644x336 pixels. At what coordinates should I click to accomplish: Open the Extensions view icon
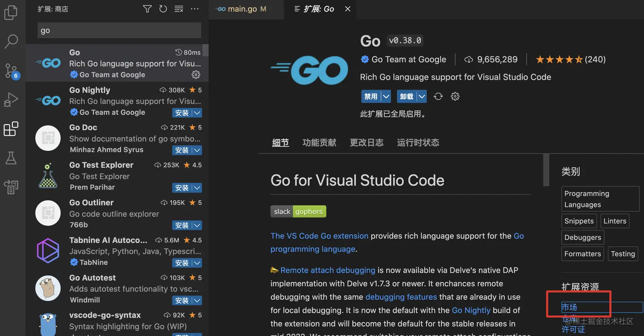coord(11,129)
